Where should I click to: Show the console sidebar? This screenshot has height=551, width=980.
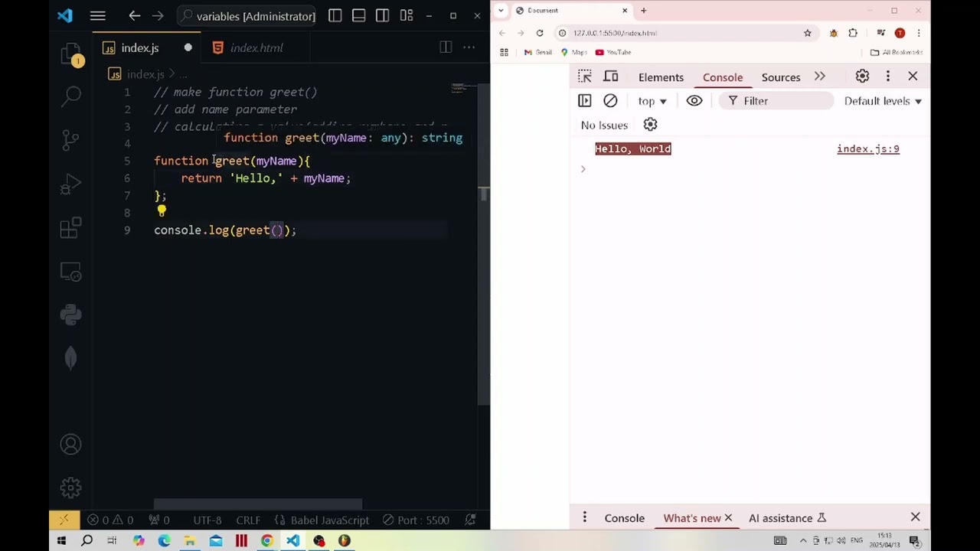tap(584, 101)
